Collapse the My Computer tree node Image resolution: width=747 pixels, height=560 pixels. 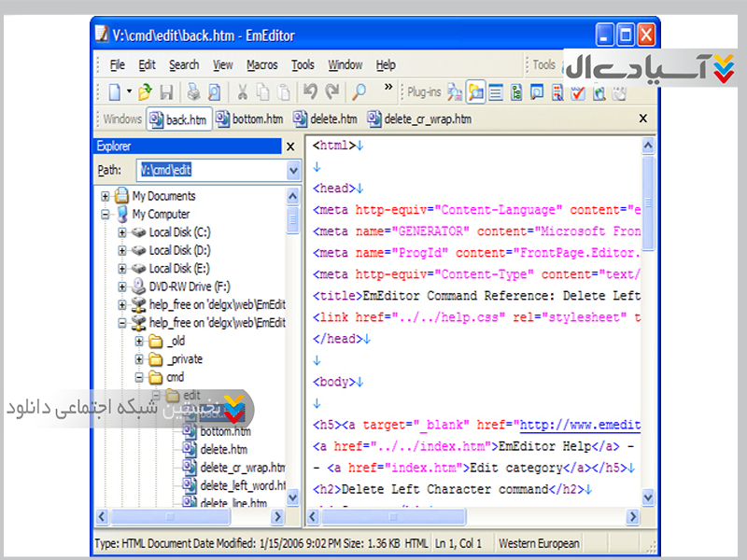click(x=106, y=215)
